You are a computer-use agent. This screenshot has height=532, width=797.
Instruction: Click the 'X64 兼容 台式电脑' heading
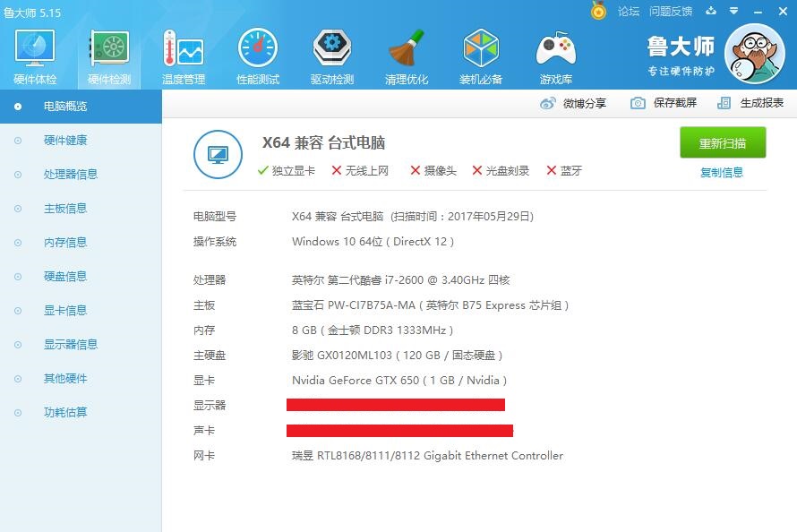point(324,142)
